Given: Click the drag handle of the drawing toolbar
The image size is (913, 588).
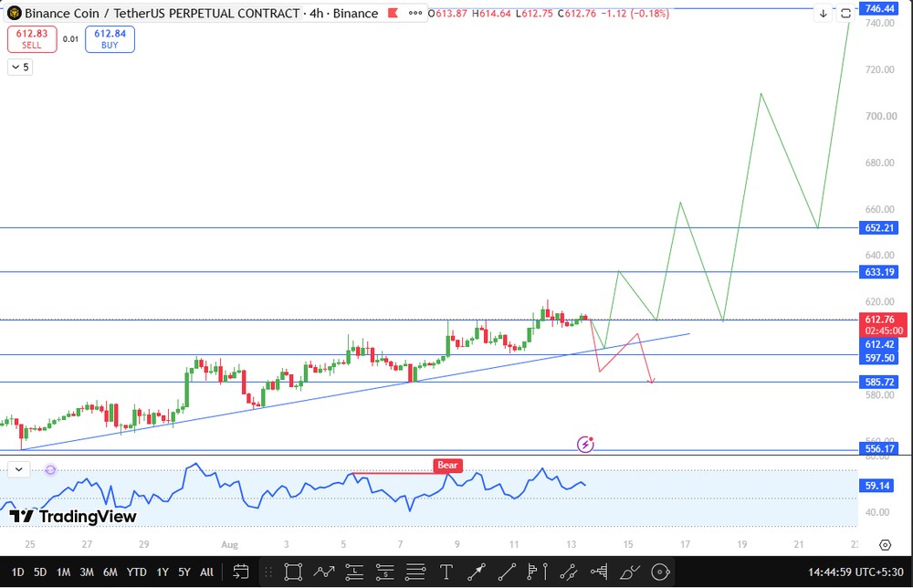Looking at the screenshot, I should [x=268, y=572].
